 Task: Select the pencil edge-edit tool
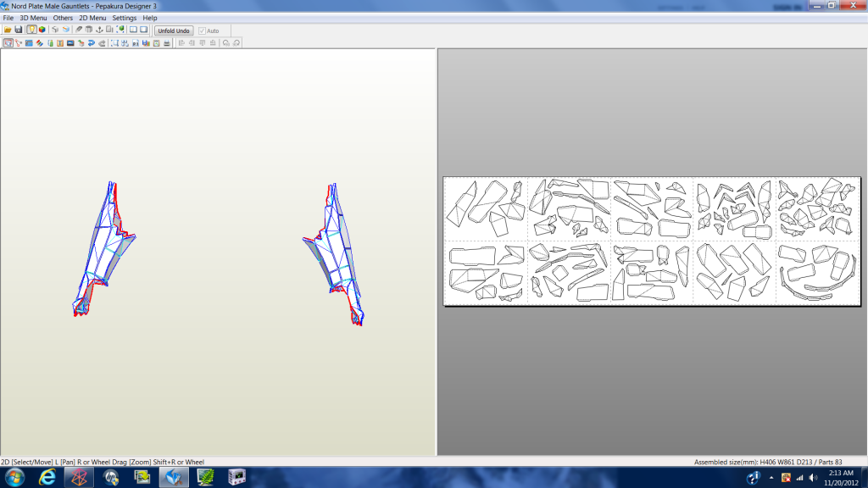[x=79, y=30]
